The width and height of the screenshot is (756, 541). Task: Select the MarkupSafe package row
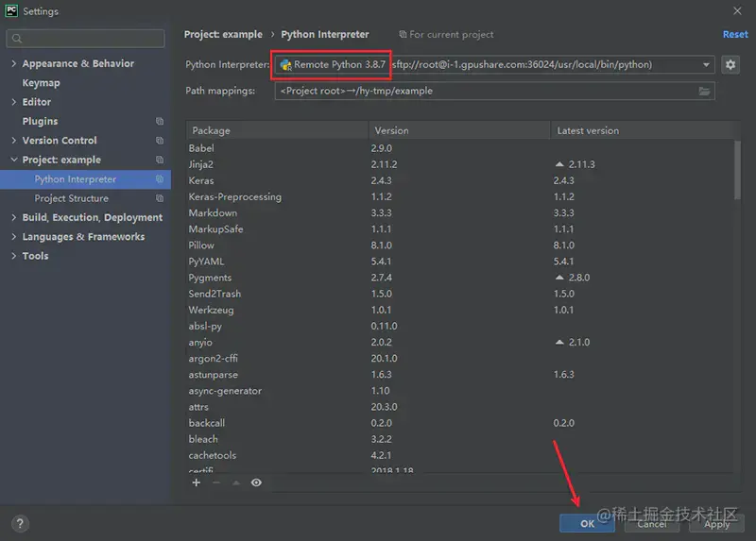tap(460, 228)
